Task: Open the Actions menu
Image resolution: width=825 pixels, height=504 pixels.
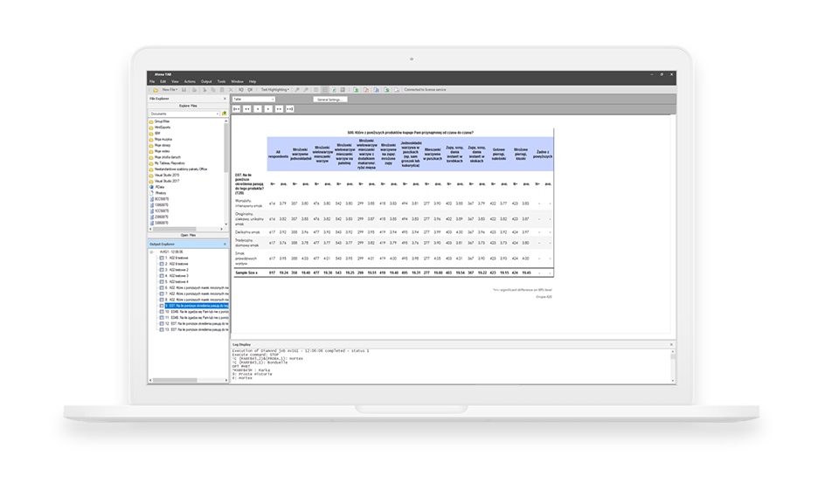Action: (190, 81)
